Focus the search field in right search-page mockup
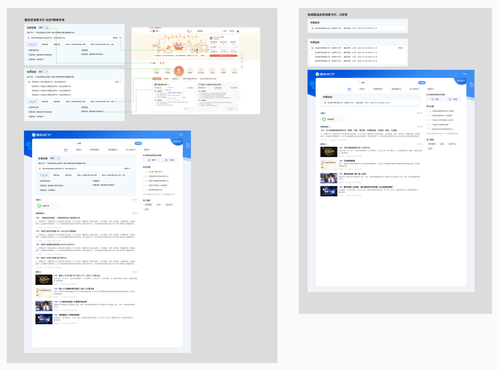 [388, 82]
